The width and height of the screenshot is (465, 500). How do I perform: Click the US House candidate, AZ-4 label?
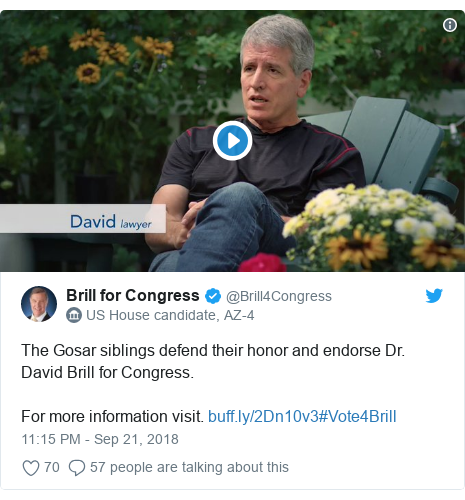pos(170,315)
